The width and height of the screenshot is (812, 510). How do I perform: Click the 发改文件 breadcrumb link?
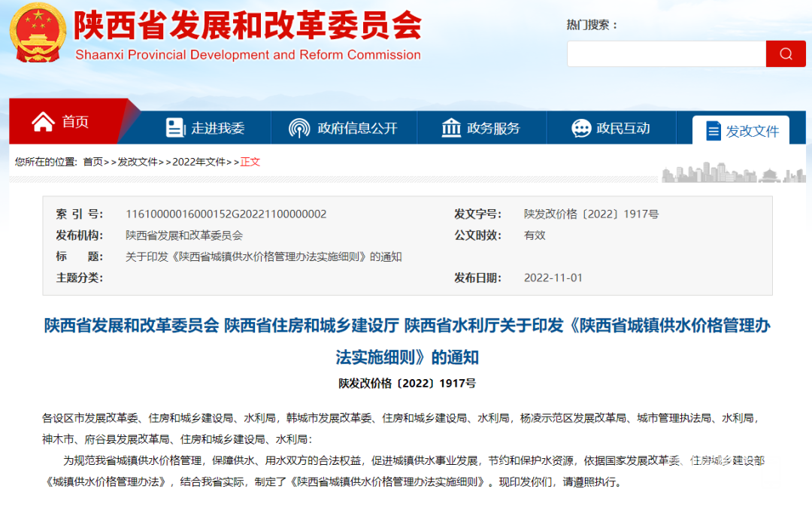(138, 162)
